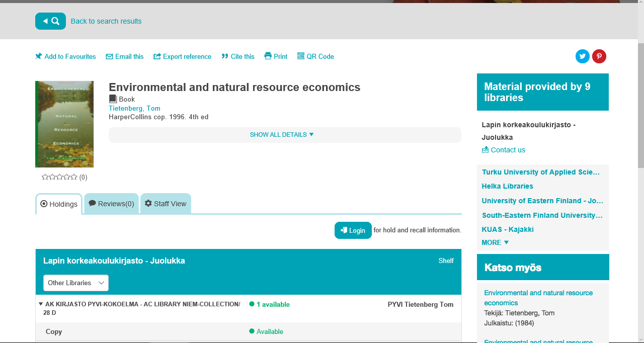Share on Pinterest
The height and width of the screenshot is (343, 644).
599,56
